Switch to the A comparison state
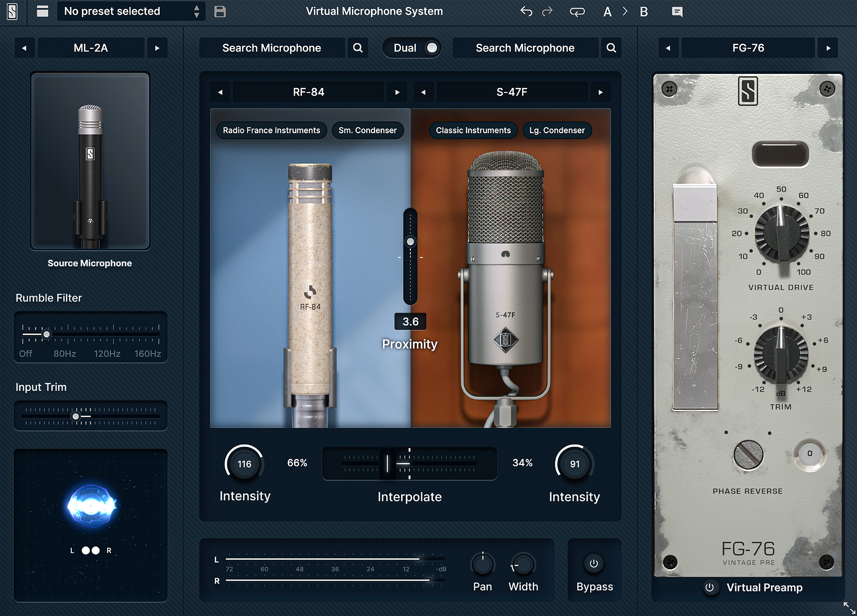 607,12
